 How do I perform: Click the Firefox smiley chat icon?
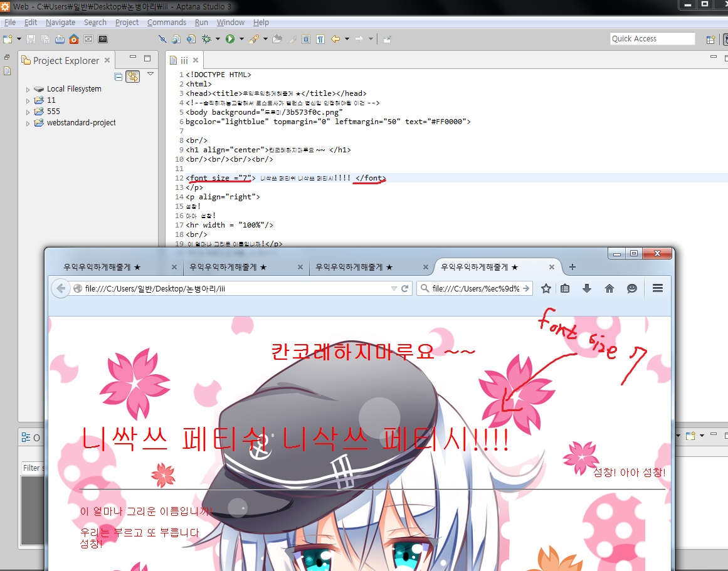tap(632, 288)
